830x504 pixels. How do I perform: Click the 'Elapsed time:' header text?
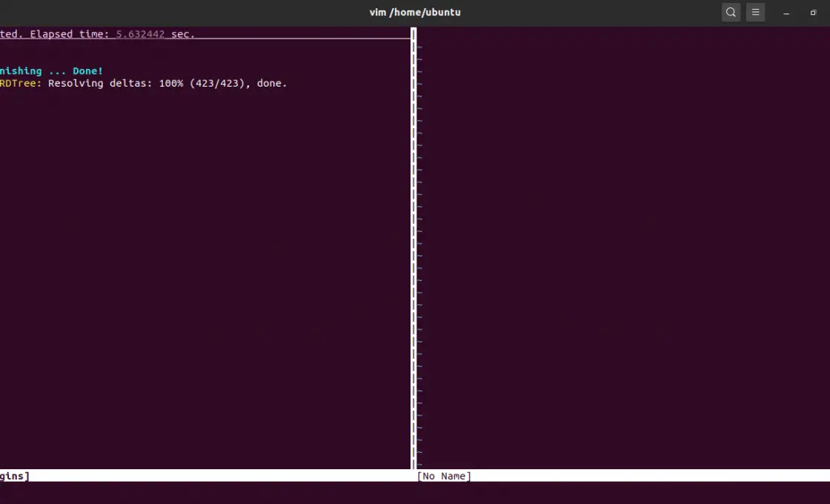tap(70, 34)
